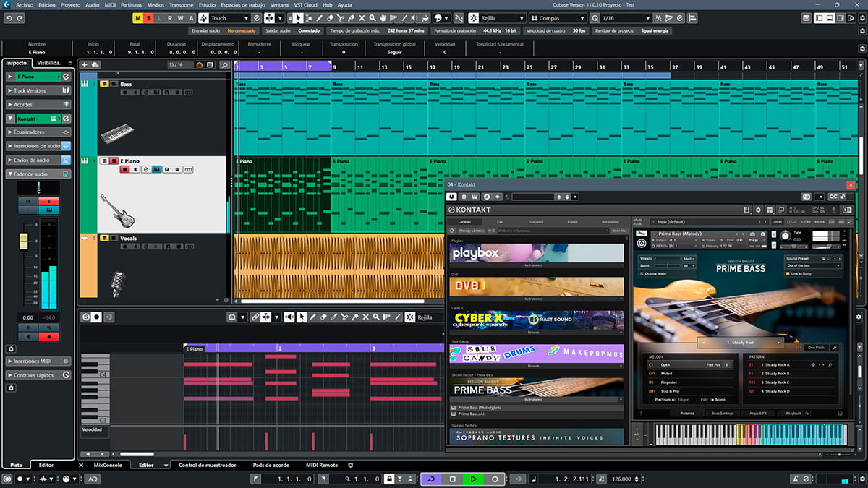Image resolution: width=868 pixels, height=488 pixels.
Task: Choose the Split scissors tool in main toolbar
Action: (x=342, y=18)
